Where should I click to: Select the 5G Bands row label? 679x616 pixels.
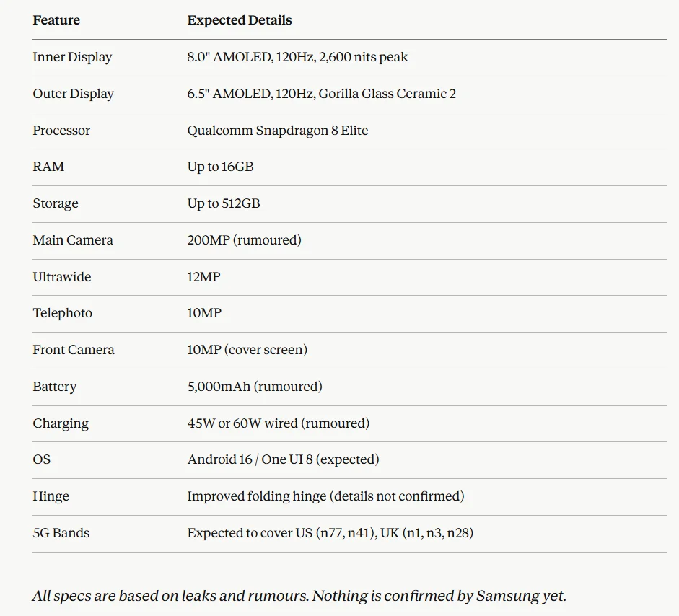click(61, 533)
